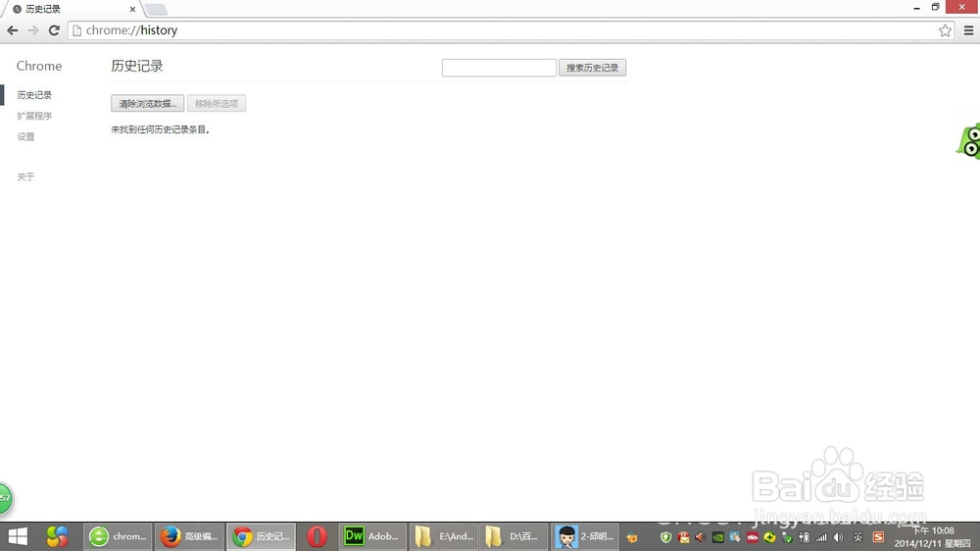Image resolution: width=980 pixels, height=551 pixels.
Task: Open 扩展程序 in the sidebar
Action: click(x=34, y=116)
